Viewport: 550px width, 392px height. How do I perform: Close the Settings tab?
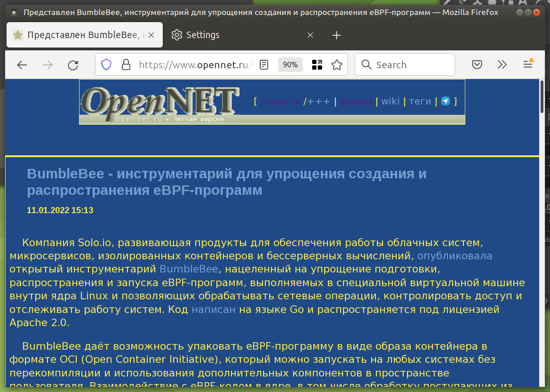point(310,35)
